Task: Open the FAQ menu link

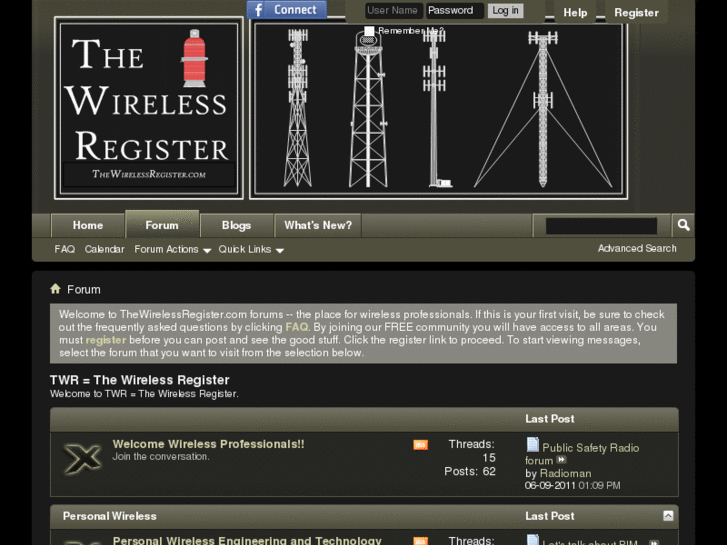Action: [64, 250]
